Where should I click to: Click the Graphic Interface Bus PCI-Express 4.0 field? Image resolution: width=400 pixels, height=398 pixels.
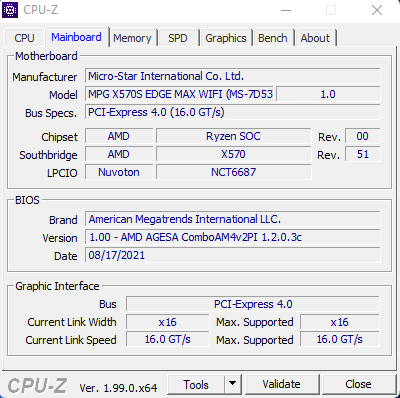click(x=253, y=304)
